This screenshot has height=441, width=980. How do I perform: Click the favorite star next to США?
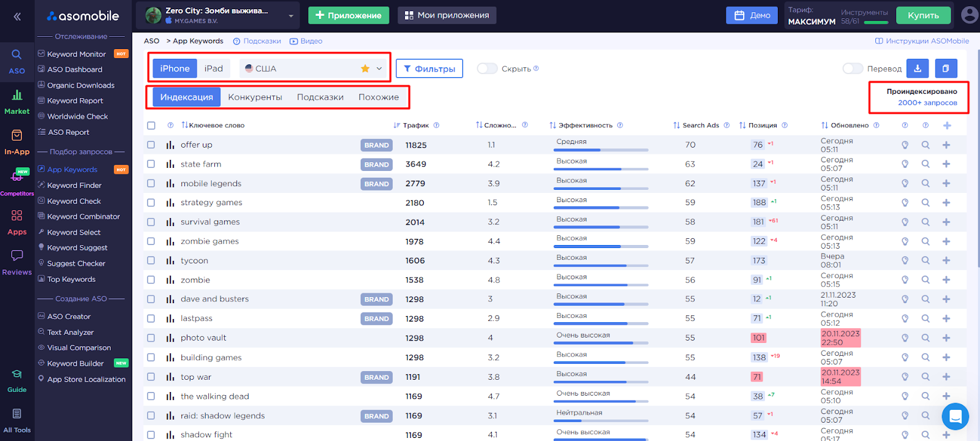[x=365, y=69]
